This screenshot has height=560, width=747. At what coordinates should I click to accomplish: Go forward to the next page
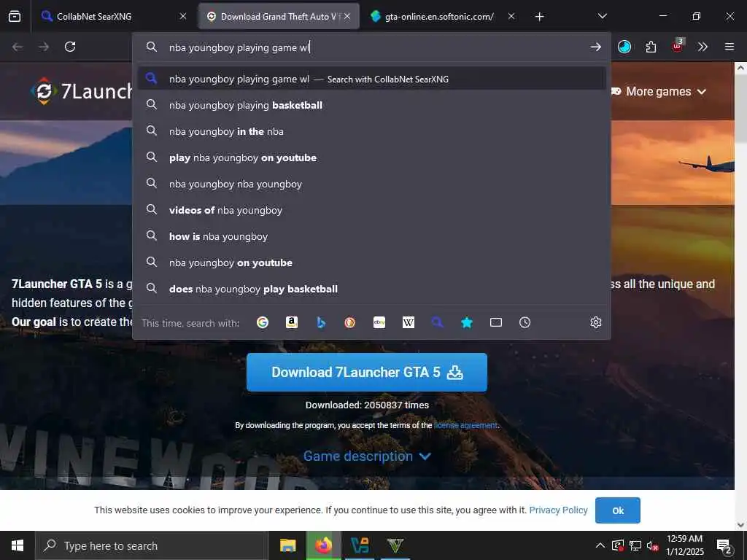44,47
